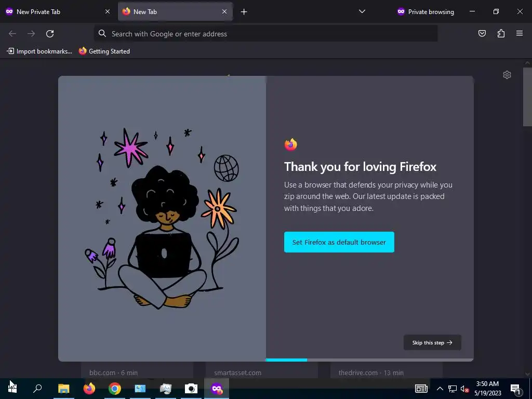Reload the current page
The height and width of the screenshot is (399, 532).
point(50,34)
